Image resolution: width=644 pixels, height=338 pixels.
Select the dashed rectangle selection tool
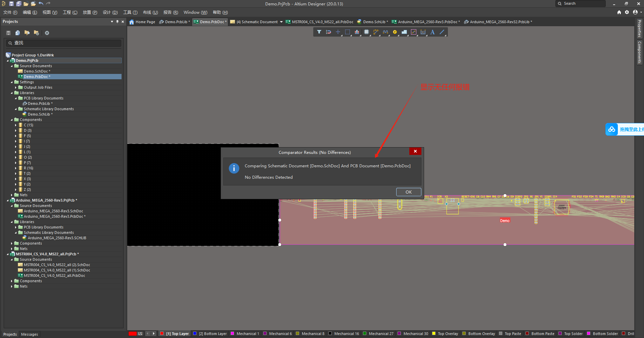coord(348,32)
